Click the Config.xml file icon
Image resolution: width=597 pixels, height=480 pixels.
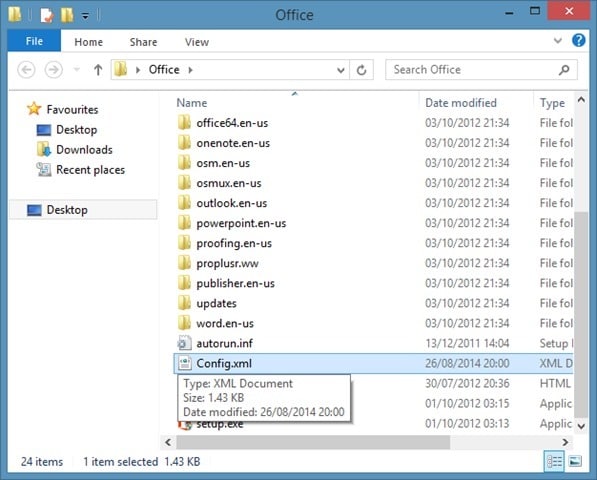(185, 363)
